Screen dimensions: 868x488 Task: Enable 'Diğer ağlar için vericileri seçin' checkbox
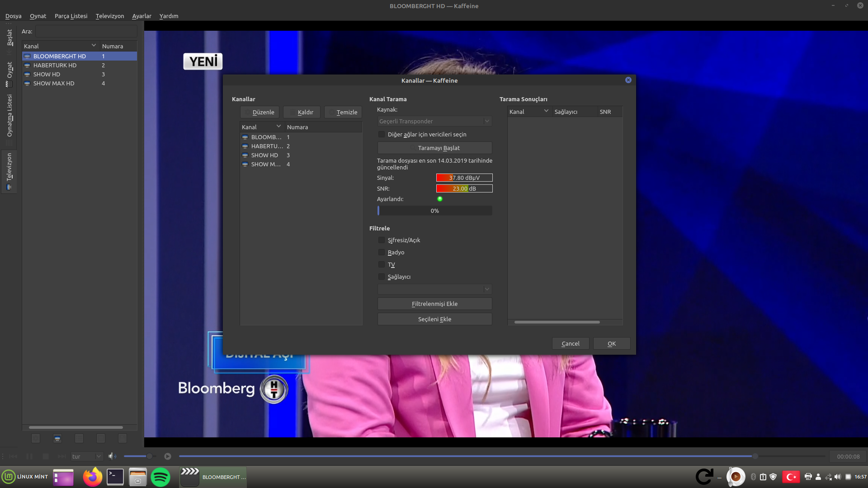(382, 134)
